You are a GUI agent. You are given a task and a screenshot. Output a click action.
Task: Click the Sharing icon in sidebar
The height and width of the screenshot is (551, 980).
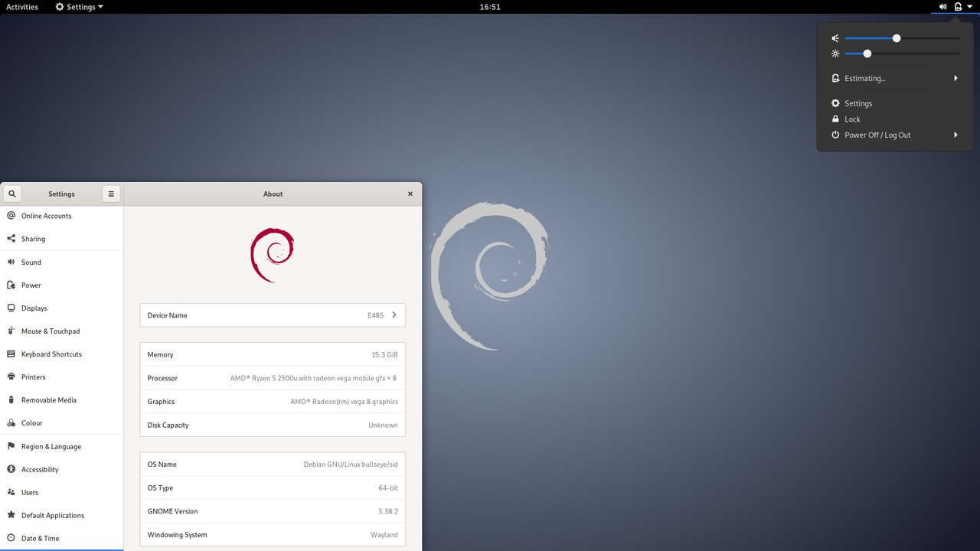coord(11,239)
